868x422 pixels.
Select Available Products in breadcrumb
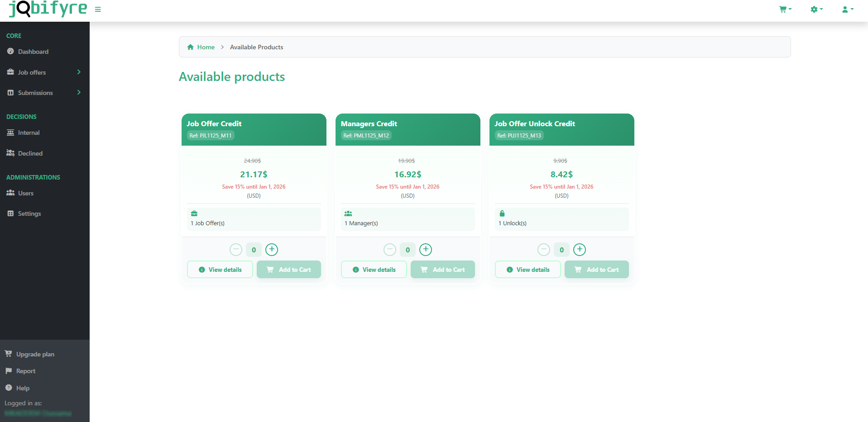(256, 47)
